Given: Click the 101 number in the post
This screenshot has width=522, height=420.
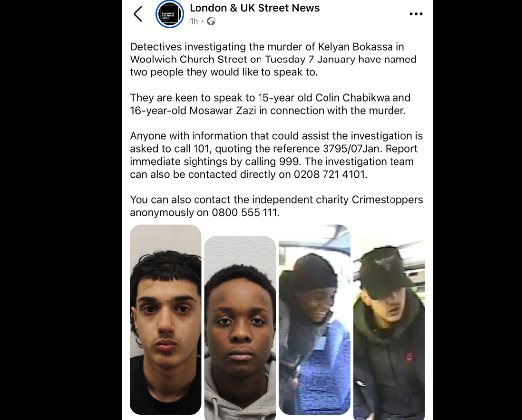Looking at the screenshot, I should point(201,149).
